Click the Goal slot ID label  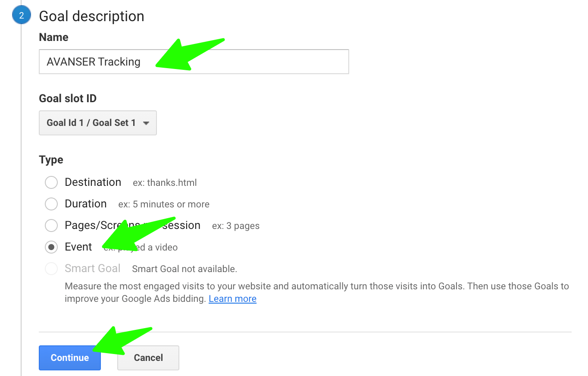pos(68,99)
